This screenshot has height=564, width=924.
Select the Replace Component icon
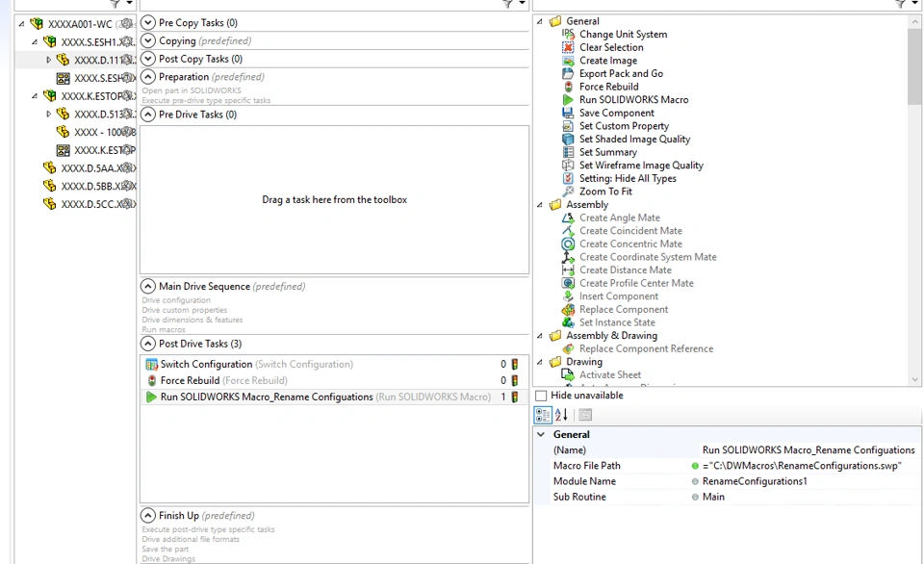(x=568, y=309)
